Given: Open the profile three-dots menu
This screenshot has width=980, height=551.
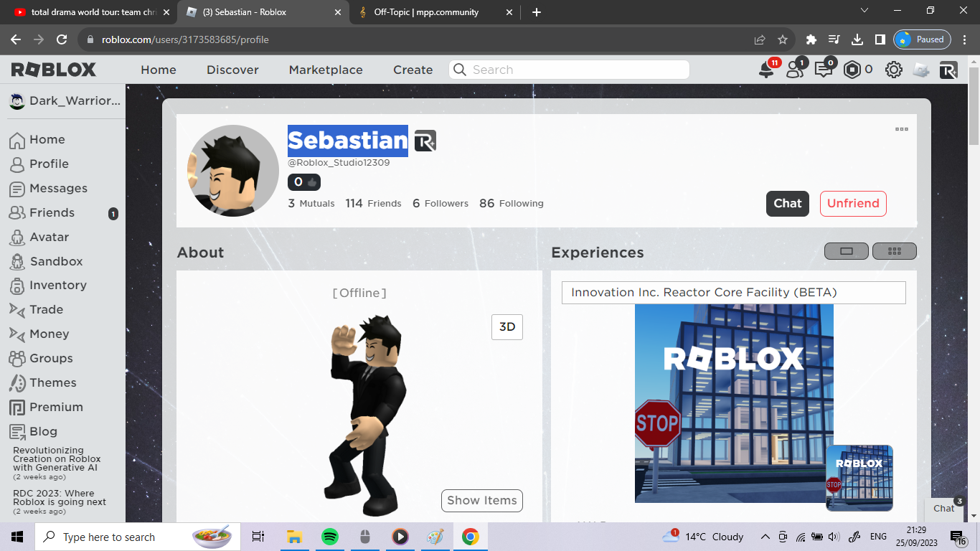Looking at the screenshot, I should pos(901,129).
